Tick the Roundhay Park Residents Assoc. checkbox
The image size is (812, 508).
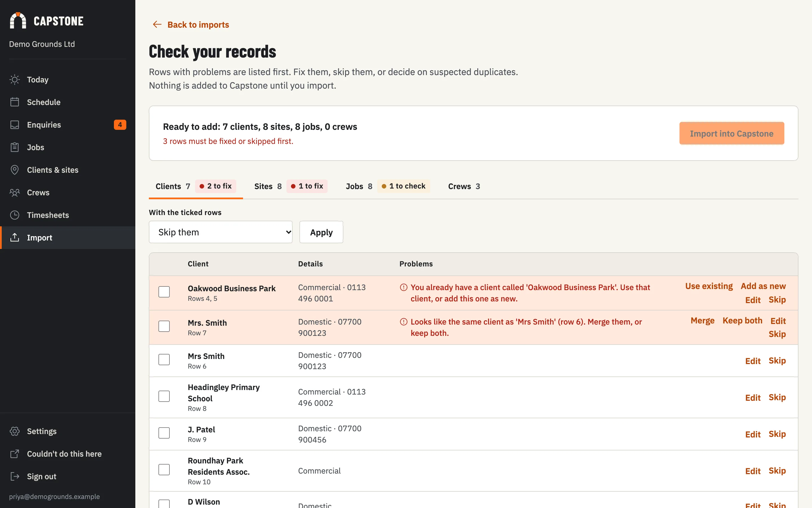(x=164, y=470)
